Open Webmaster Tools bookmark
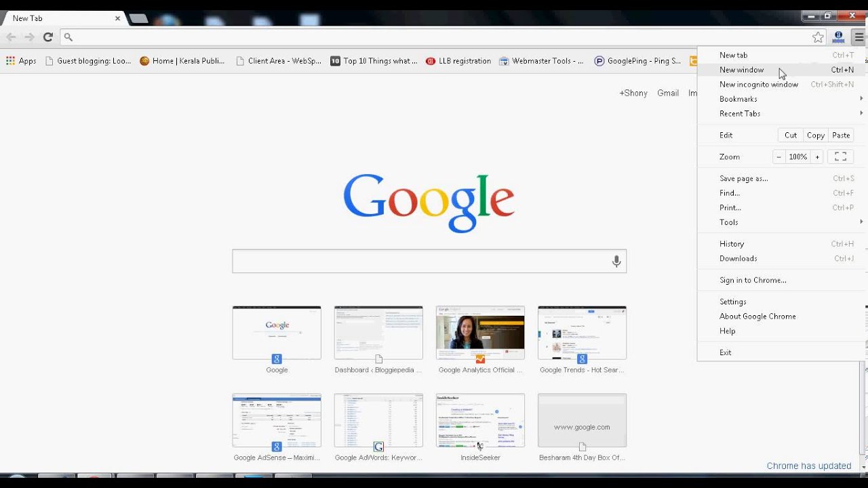 (x=541, y=61)
